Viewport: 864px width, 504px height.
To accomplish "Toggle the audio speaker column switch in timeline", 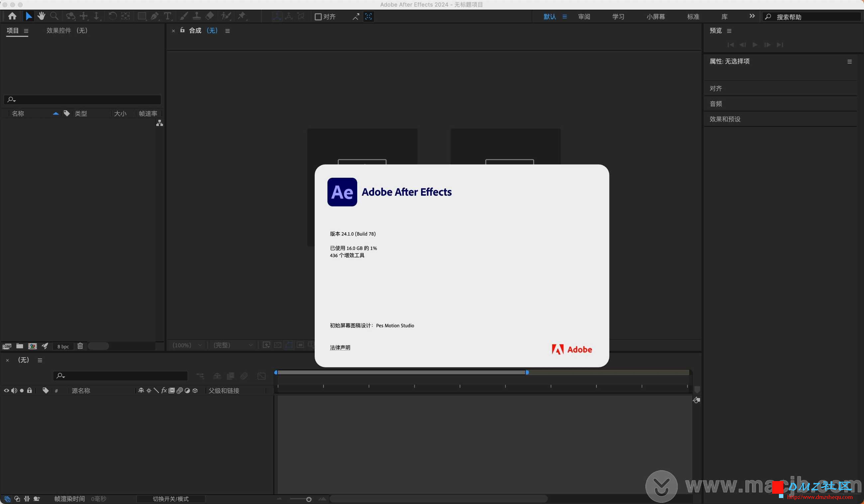I will tap(14, 390).
